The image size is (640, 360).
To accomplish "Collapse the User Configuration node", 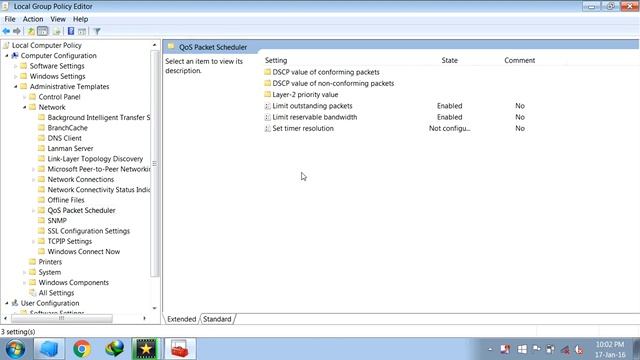I will (7, 303).
